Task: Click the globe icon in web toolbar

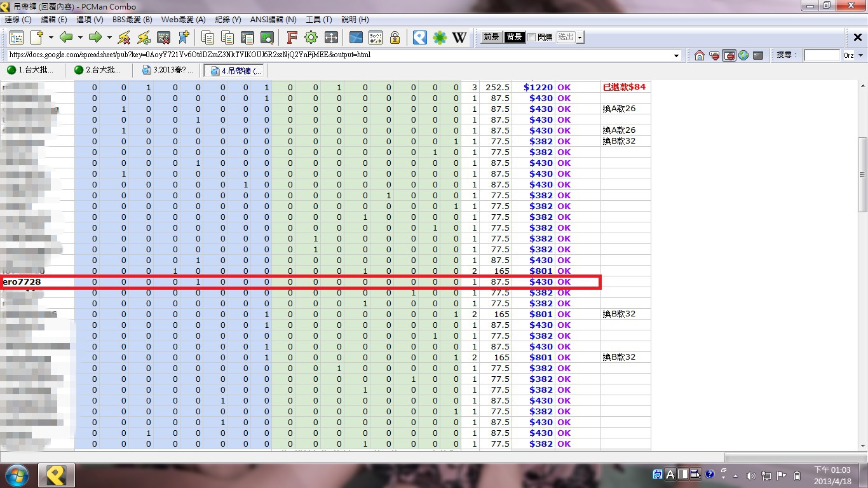Action: coord(743,56)
